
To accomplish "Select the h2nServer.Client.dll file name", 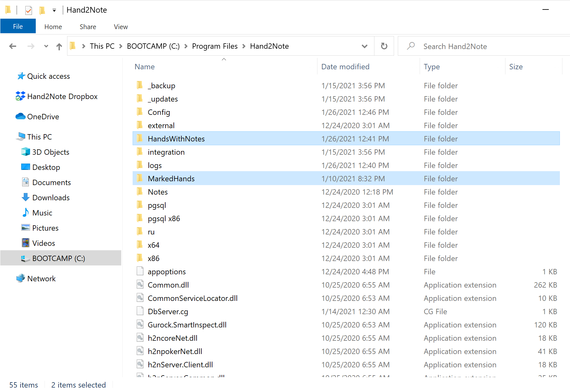I will click(x=180, y=365).
